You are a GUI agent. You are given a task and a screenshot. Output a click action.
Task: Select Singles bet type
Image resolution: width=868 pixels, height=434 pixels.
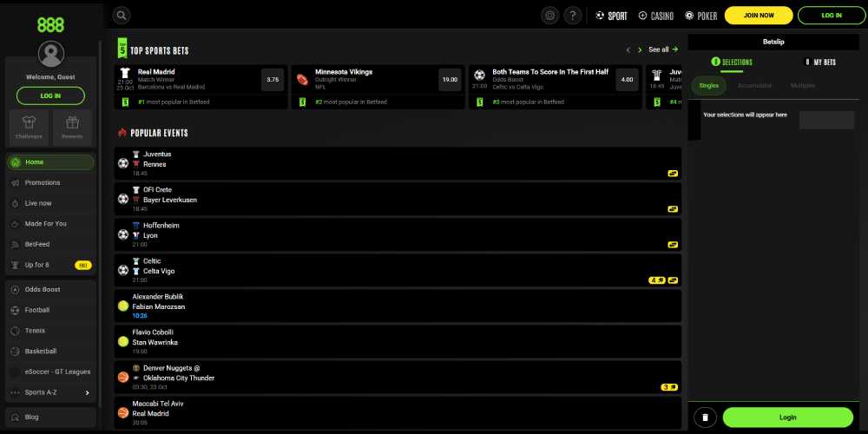click(708, 86)
